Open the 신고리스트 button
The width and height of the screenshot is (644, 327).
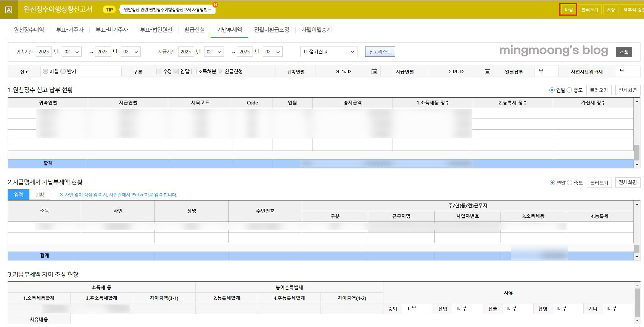tap(380, 52)
